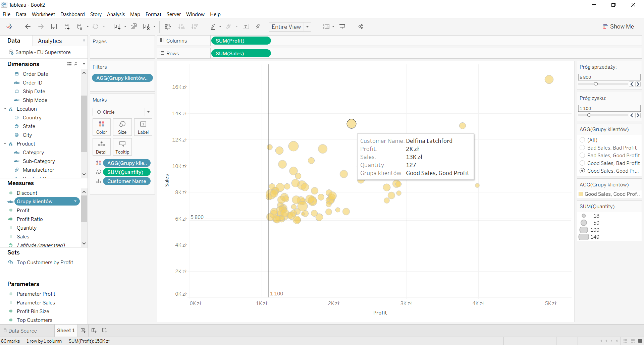Open the Color marks card button
Image resolution: width=644 pixels, height=345 pixels.
click(102, 127)
